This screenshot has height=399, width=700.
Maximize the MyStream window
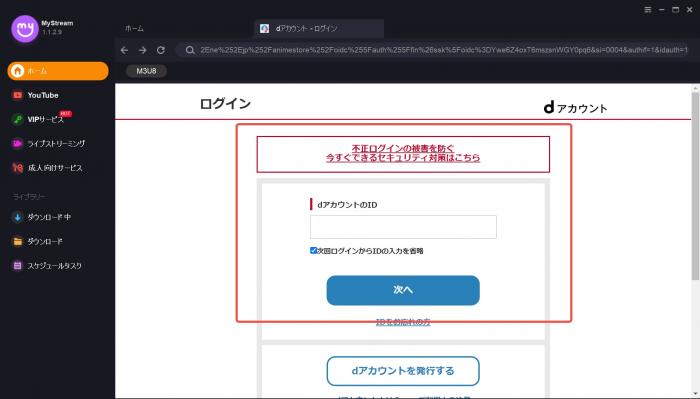[675, 10]
